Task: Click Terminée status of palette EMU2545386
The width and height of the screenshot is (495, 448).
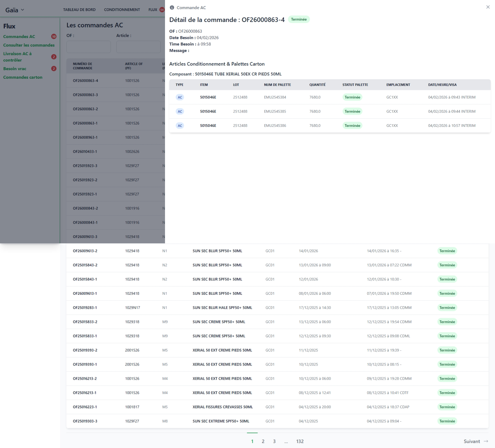Action: pos(352,126)
